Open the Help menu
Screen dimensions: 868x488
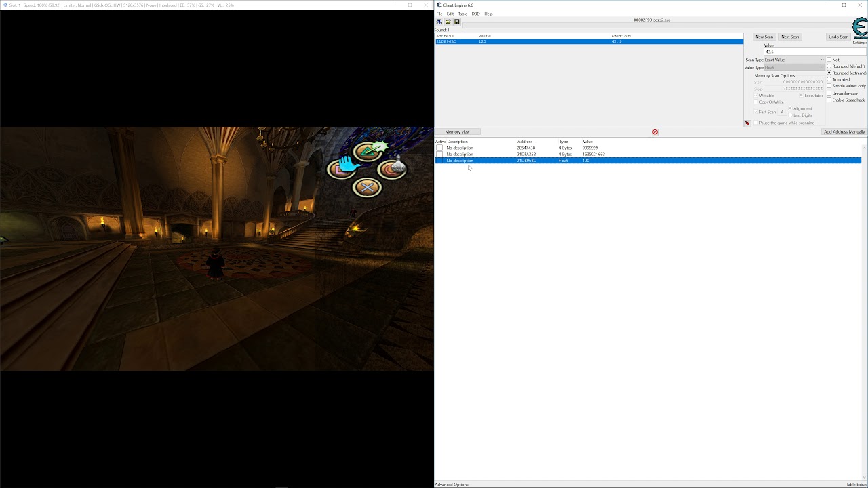click(x=488, y=14)
